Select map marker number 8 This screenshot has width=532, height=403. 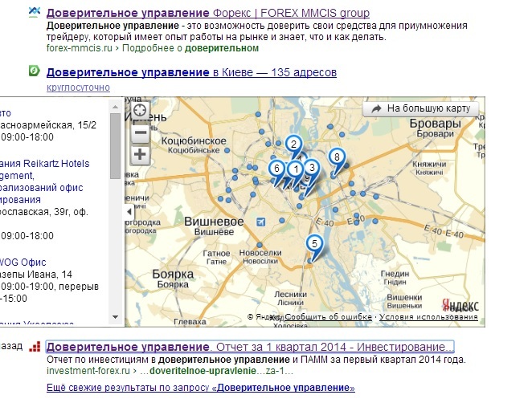point(337,157)
